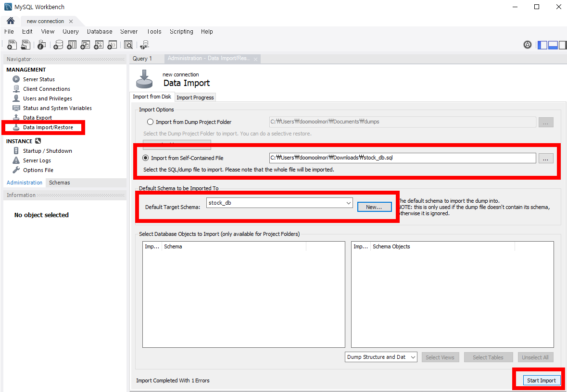Click the Client Connections database icon
567x392 pixels.
click(16, 89)
